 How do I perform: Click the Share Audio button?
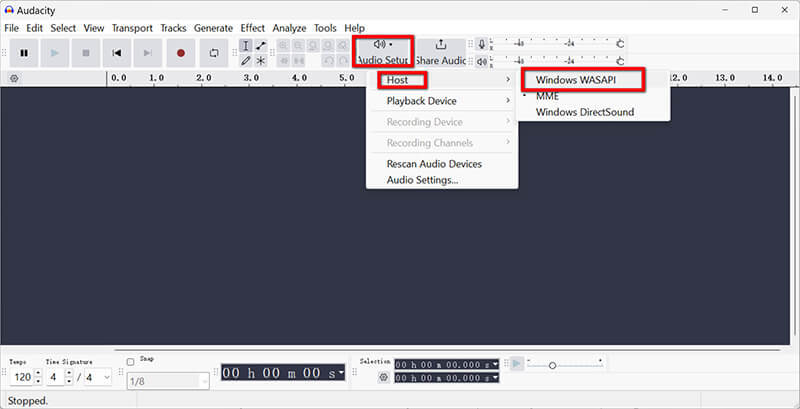[440, 53]
